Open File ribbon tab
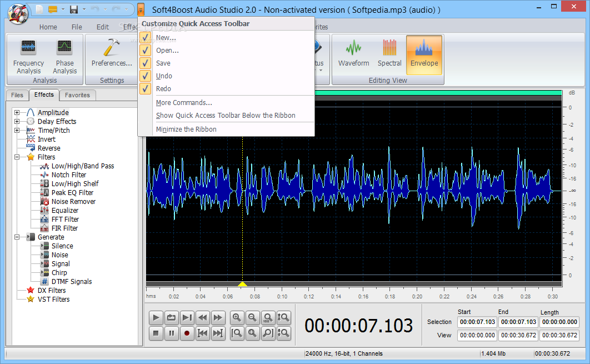This screenshot has width=590, height=364. click(77, 27)
